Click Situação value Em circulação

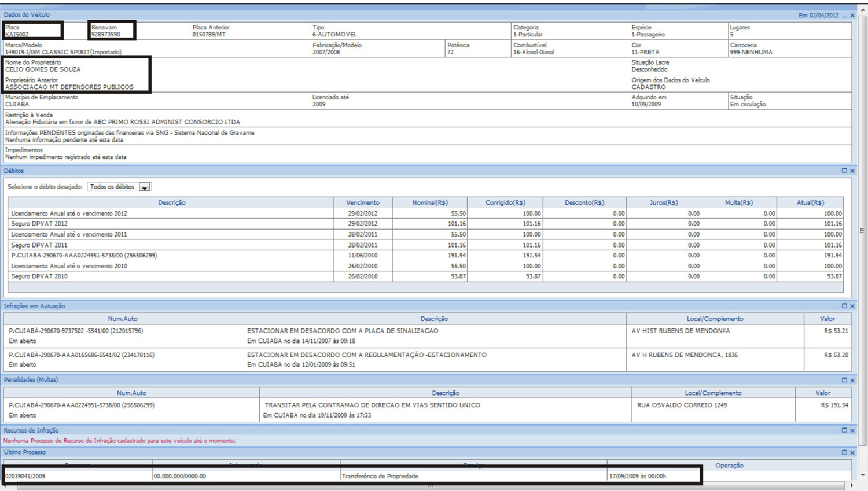(748, 105)
